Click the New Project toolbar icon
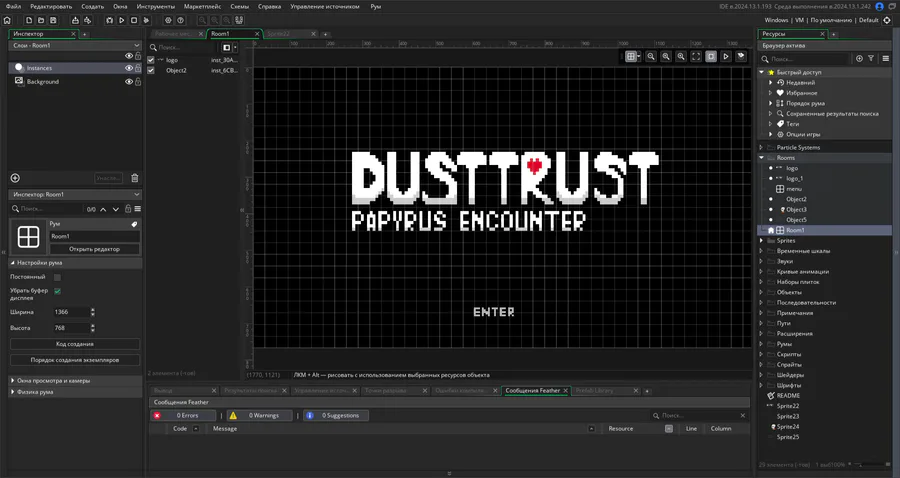Image resolution: width=900 pixels, height=478 pixels. tap(29, 20)
